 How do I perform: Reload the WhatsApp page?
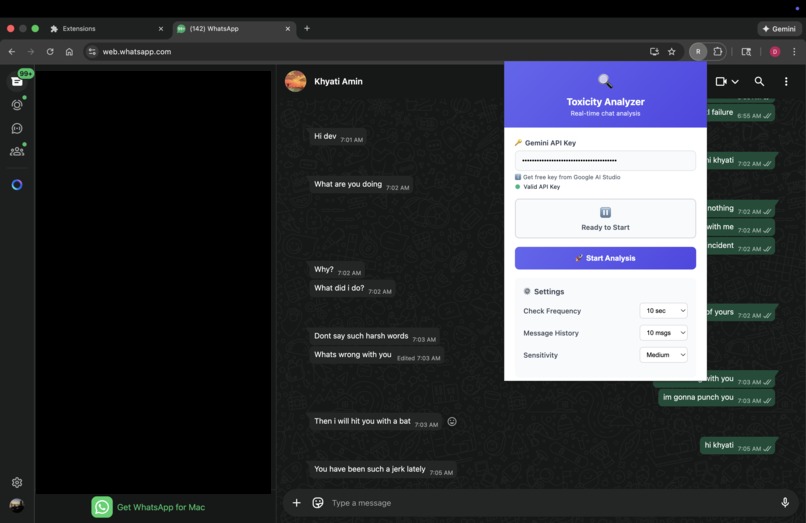50,51
